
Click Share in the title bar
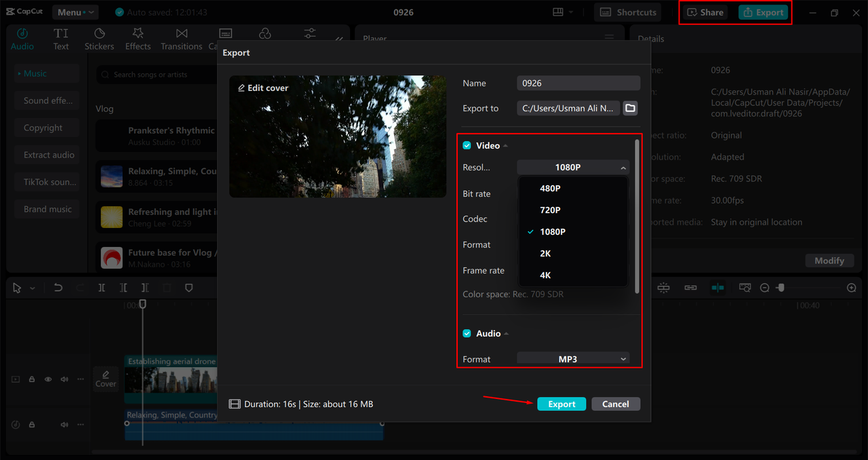[705, 12]
